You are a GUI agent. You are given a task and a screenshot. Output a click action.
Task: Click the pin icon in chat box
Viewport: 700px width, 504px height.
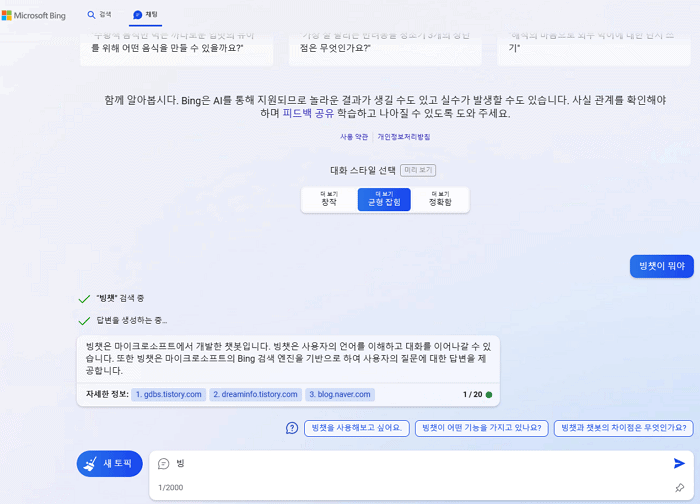pyautogui.click(x=679, y=488)
